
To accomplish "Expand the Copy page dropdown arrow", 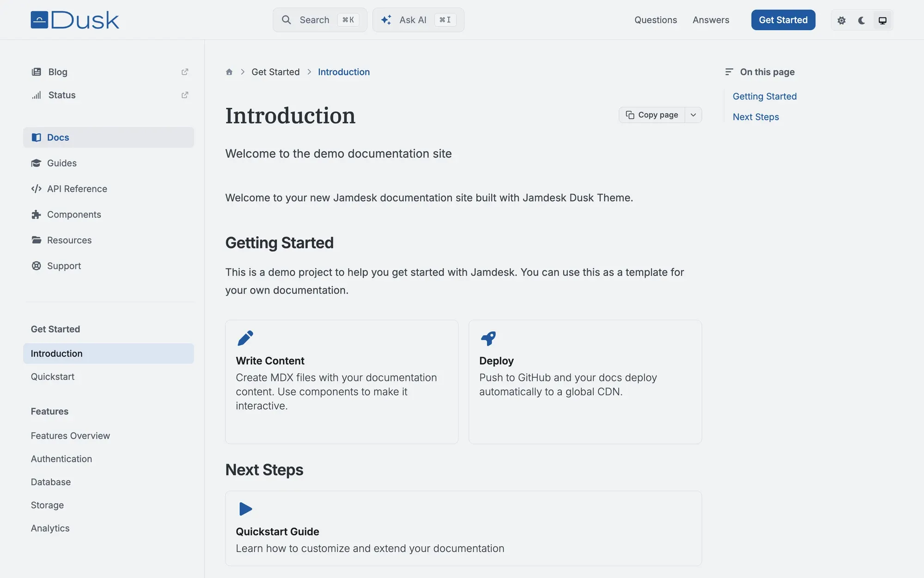I will coord(693,115).
